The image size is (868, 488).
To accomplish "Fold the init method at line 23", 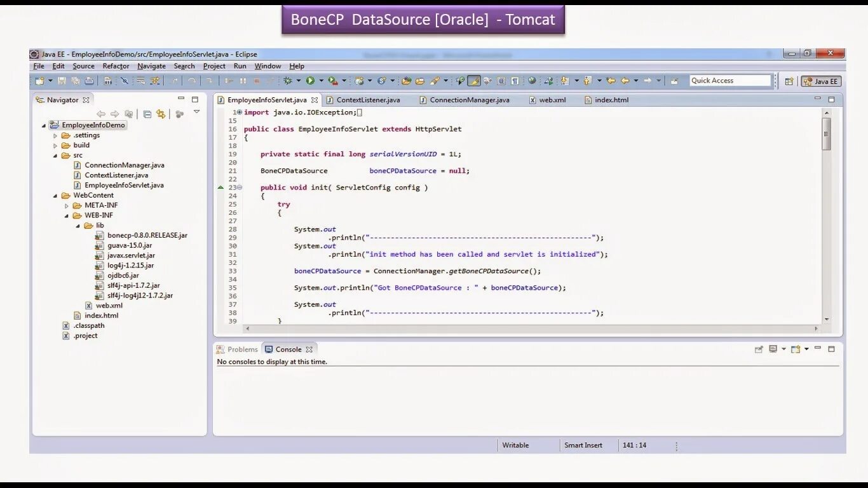I will tap(240, 187).
